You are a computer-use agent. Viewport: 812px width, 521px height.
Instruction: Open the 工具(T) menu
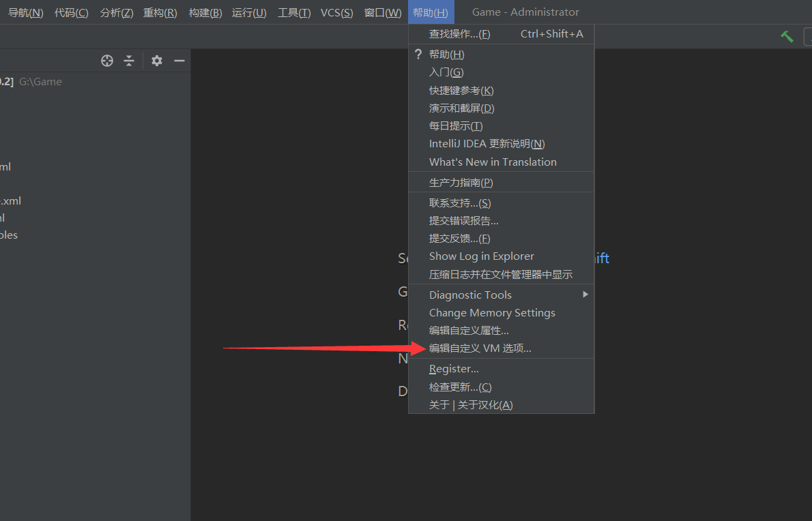coord(294,12)
